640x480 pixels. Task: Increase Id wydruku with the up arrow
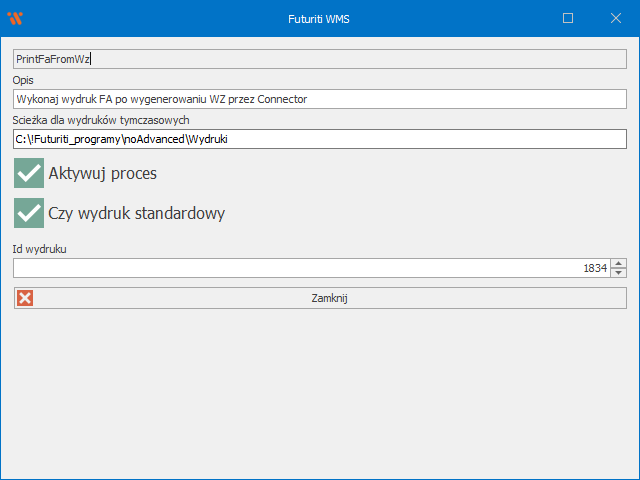[x=619, y=263]
